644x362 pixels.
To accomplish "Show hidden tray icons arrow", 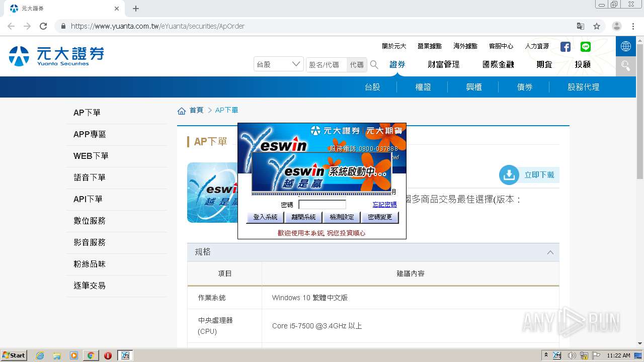I will pyautogui.click(x=546, y=355).
